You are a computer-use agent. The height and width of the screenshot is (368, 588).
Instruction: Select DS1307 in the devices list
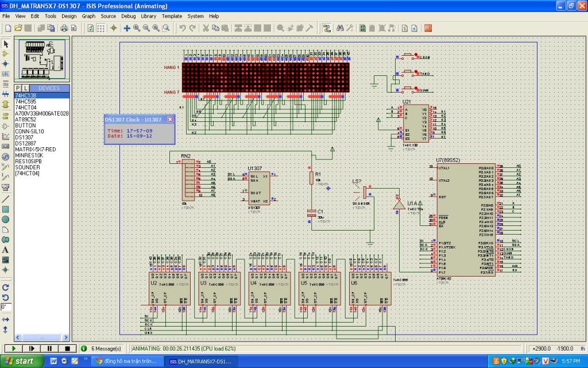(x=24, y=137)
